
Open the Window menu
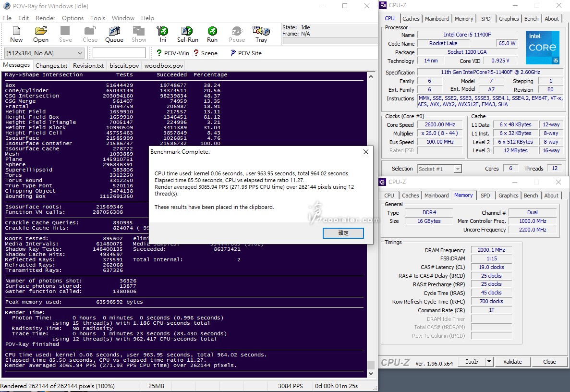point(123,18)
